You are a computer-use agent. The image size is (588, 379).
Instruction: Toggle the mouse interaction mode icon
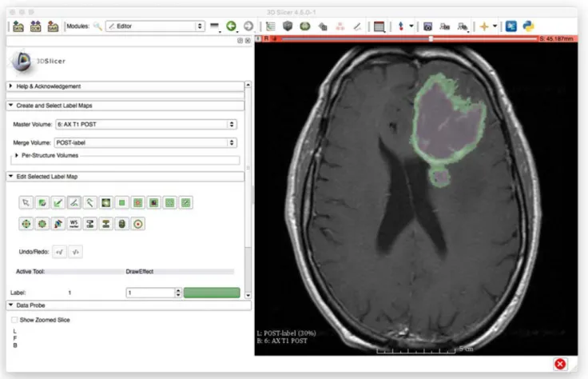[401, 26]
